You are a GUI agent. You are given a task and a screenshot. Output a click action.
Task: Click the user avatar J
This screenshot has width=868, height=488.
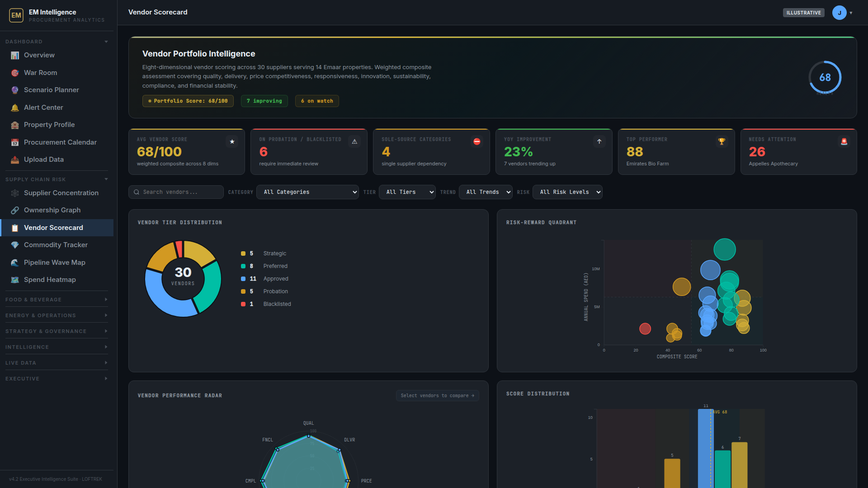[x=840, y=13]
